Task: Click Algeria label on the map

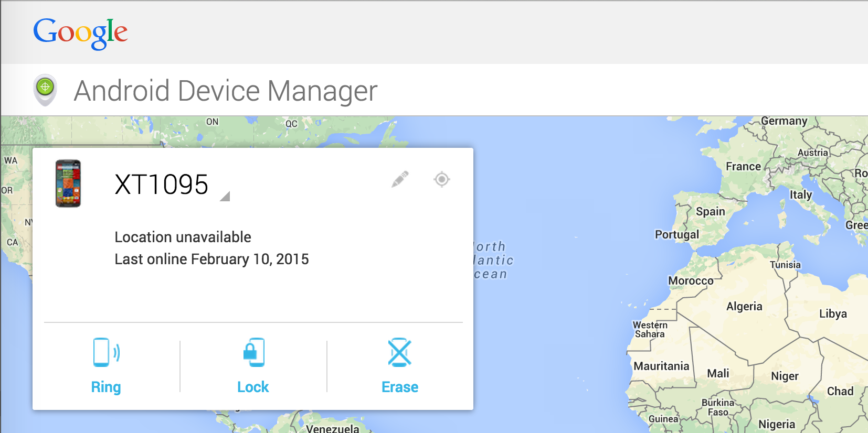Action: (744, 306)
